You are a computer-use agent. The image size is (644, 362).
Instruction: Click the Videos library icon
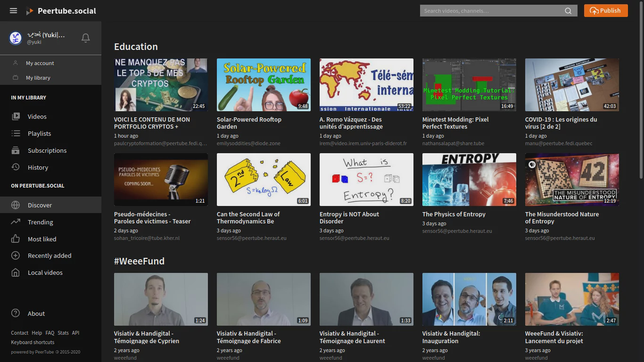point(16,116)
